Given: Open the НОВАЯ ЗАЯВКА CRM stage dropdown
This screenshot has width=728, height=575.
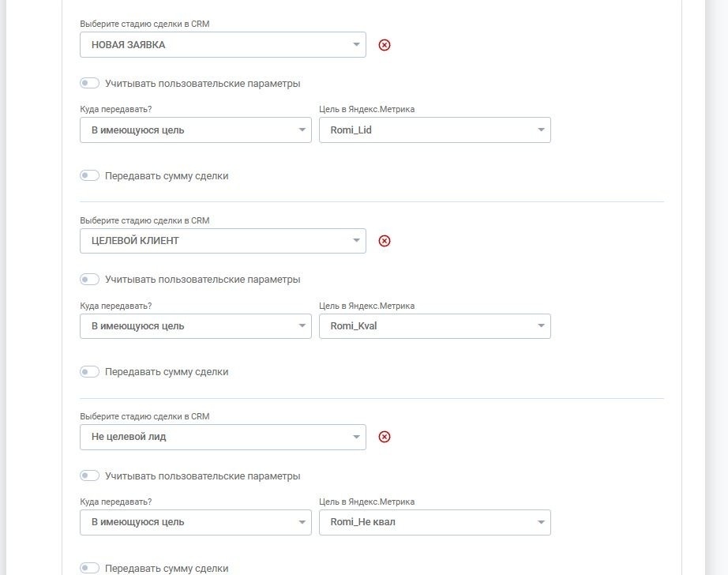Looking at the screenshot, I should tap(223, 44).
